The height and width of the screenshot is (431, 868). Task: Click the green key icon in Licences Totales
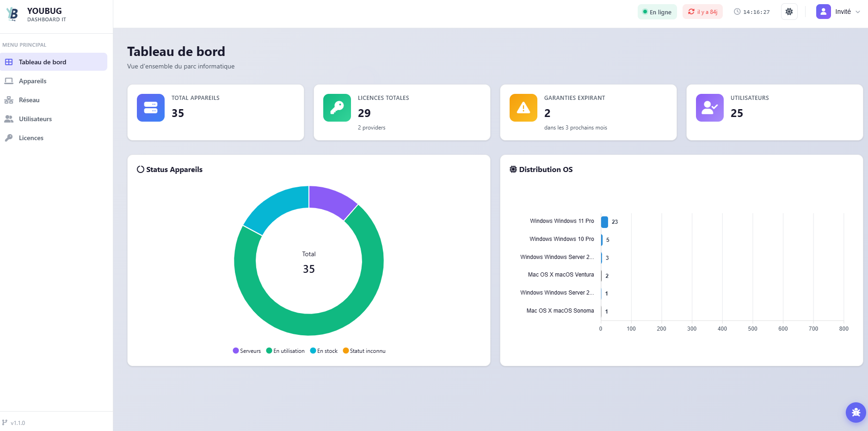click(x=337, y=108)
